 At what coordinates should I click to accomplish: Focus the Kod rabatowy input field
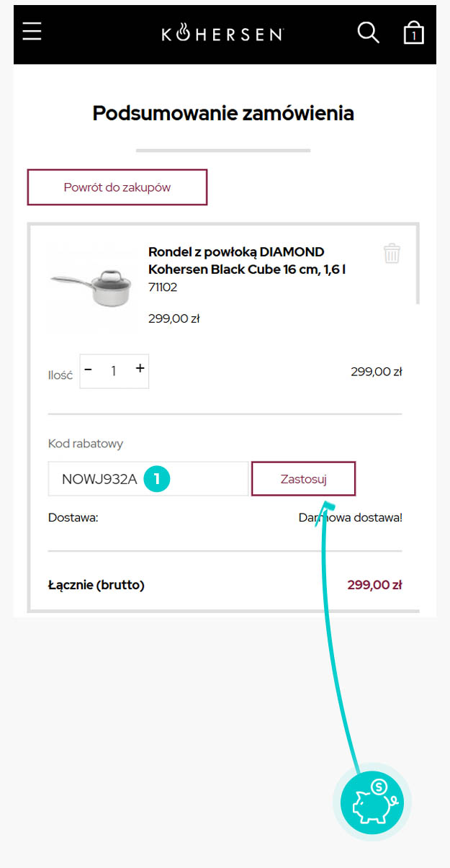[x=101, y=479]
